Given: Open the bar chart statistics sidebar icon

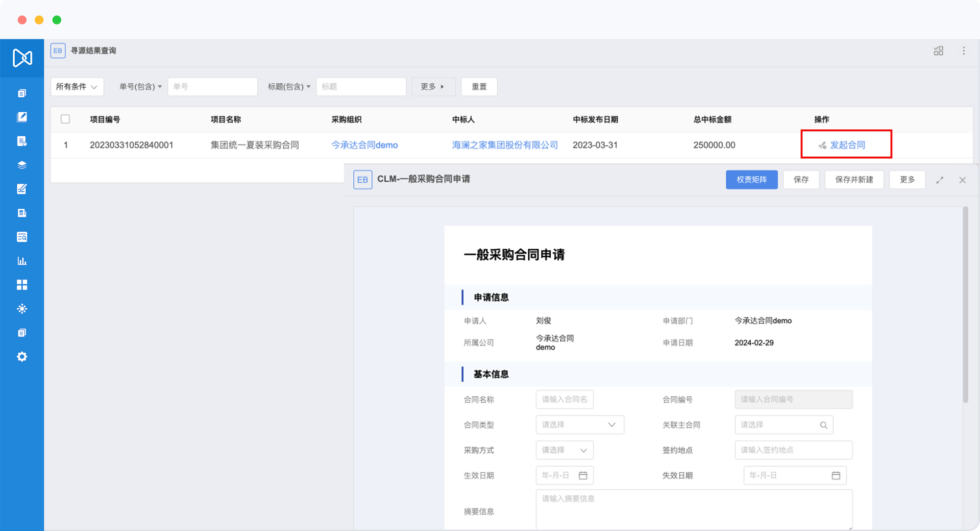Looking at the screenshot, I should point(22,261).
